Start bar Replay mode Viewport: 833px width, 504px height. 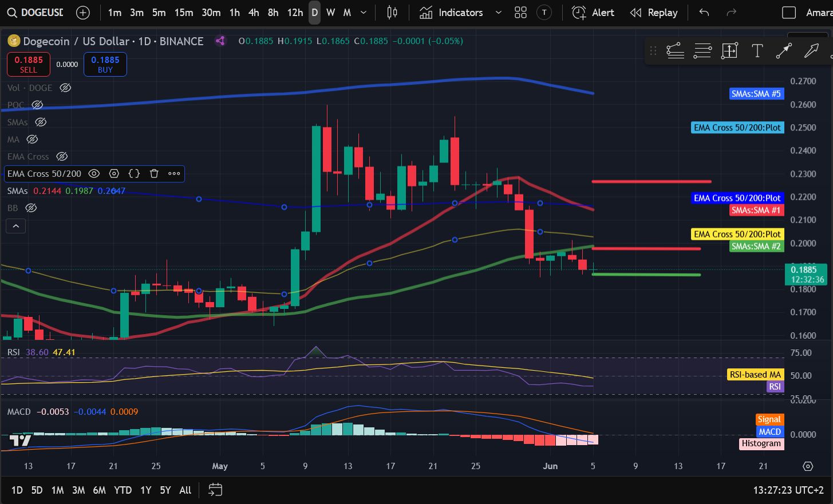pos(653,13)
